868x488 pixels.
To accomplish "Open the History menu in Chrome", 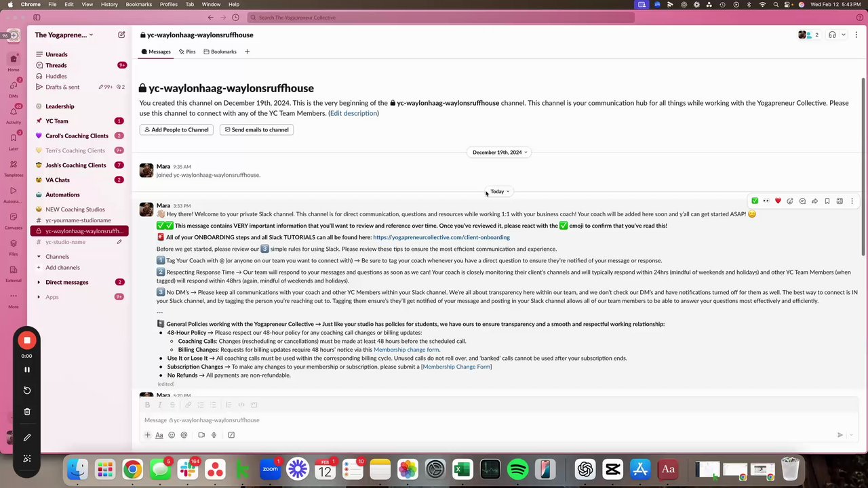I will 109,4.
